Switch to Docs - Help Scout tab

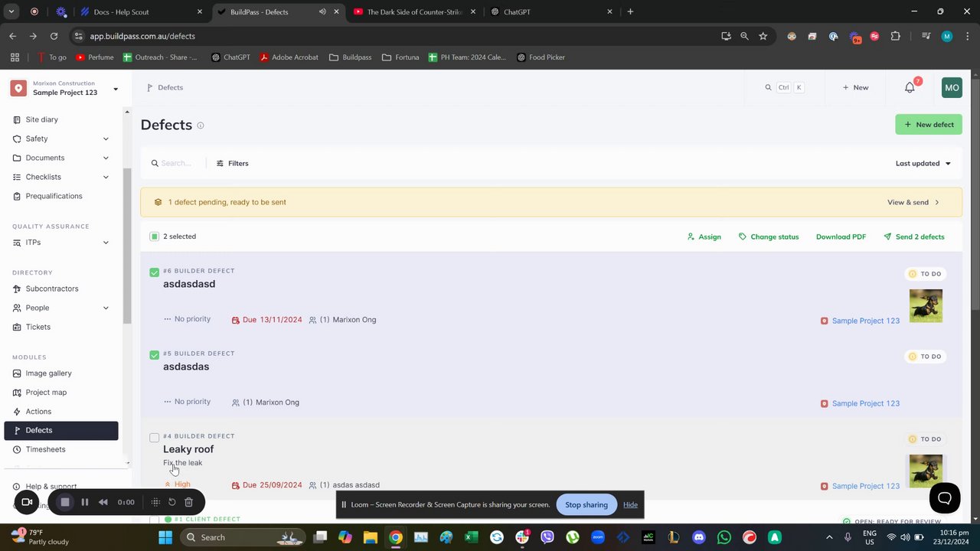click(140, 11)
